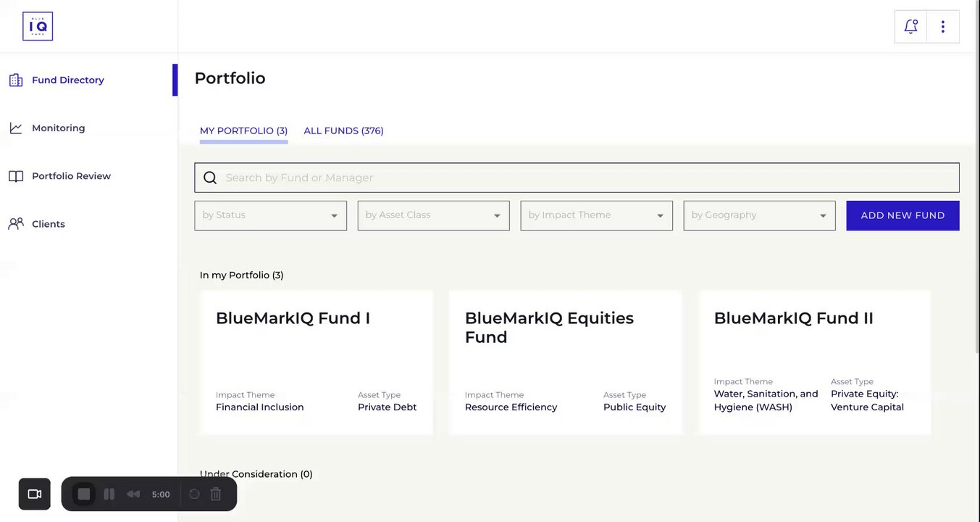Click 'Financial Inclusion' impact theme text
980x522 pixels.
[x=260, y=407]
